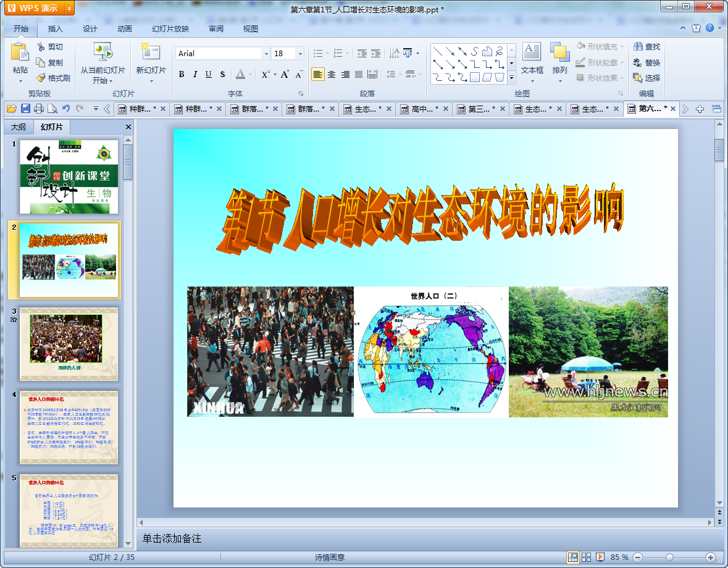Add a new slide (新幻灯片) icon
Viewport: 728px width, 568px height.
[151, 52]
